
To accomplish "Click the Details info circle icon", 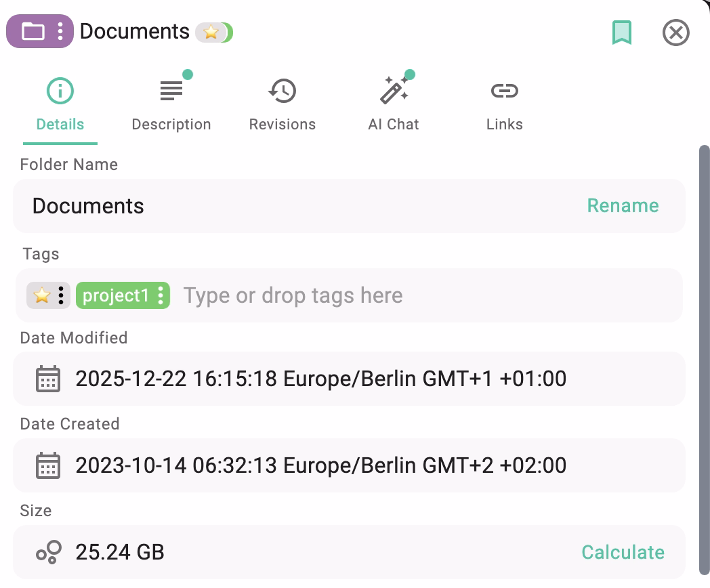I will tap(60, 89).
